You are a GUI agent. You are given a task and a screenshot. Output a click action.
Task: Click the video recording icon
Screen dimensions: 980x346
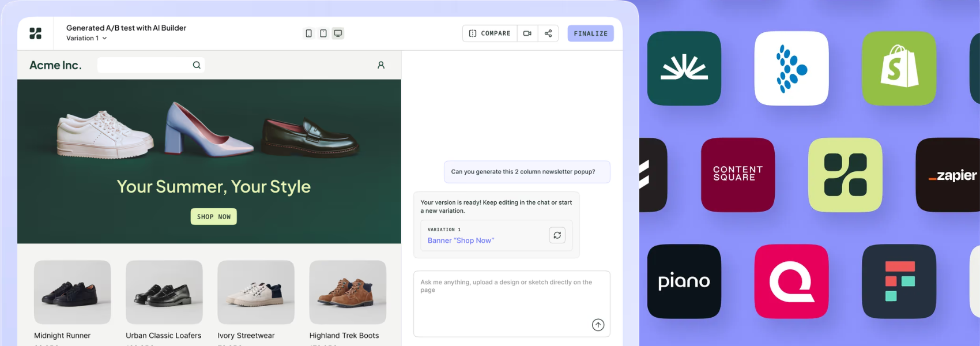527,33
